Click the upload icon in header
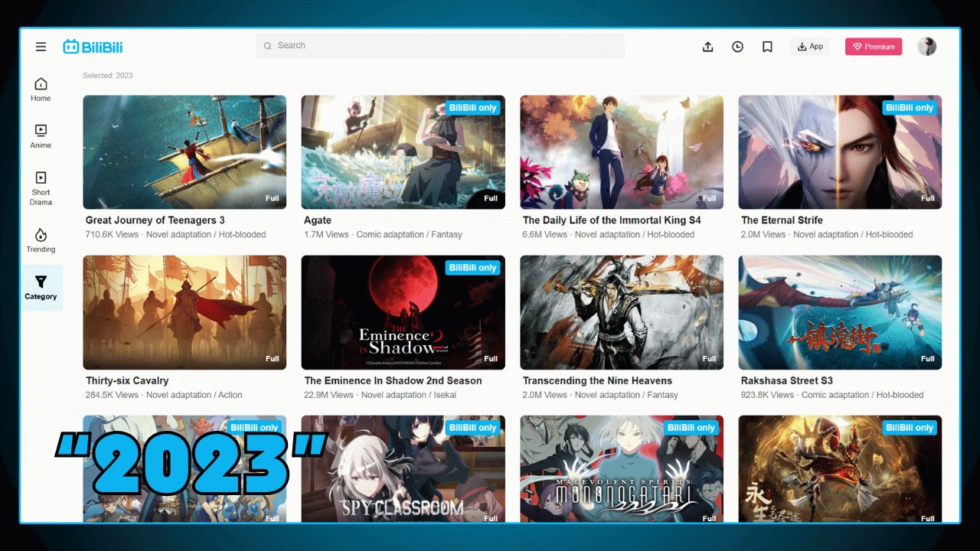Screen dimensions: 980x551 pyautogui.click(x=707, y=47)
